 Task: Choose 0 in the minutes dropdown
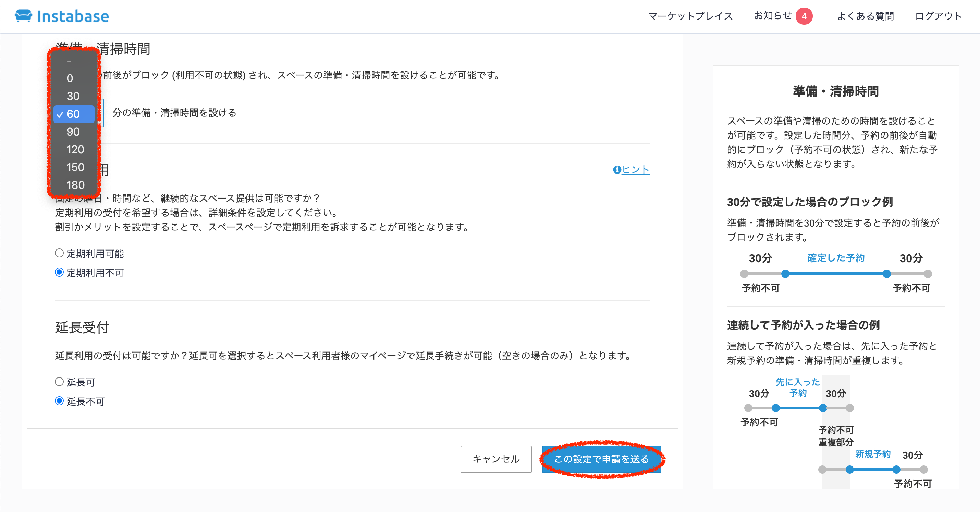pyautogui.click(x=70, y=78)
